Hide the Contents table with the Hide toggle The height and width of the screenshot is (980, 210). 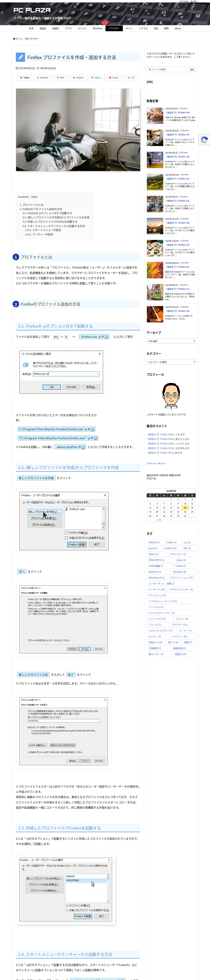click(34, 197)
